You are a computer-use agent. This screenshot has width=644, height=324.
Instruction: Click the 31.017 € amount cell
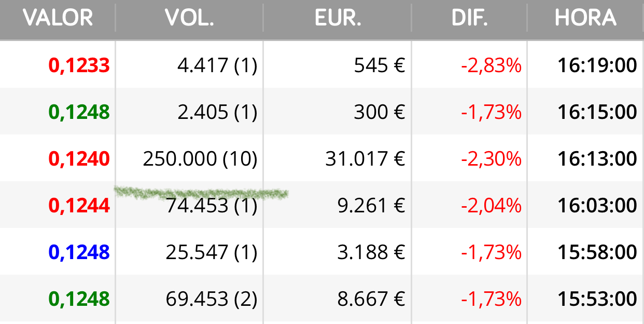coord(366,159)
